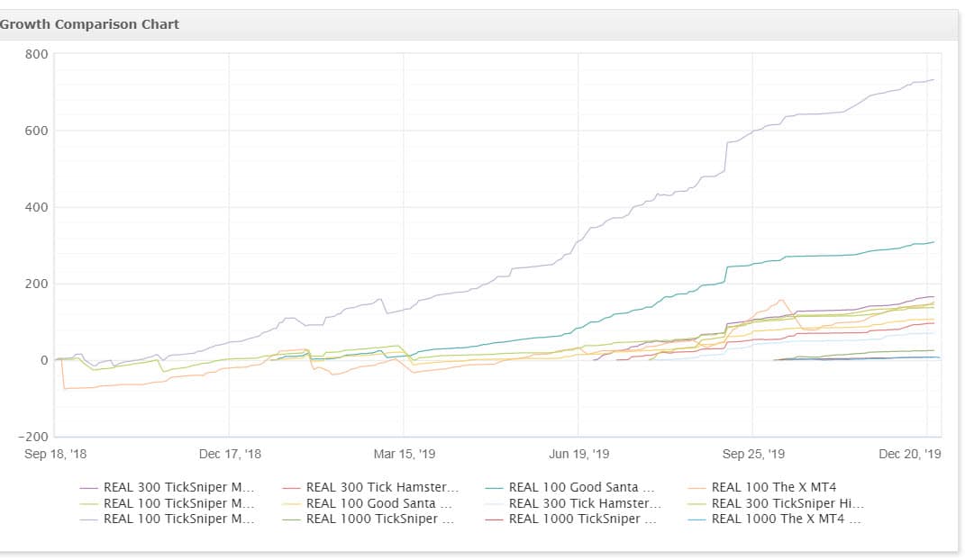
Task: Toggle dark green REAL 1000 TickSniper legend entry
Action: 382,519
